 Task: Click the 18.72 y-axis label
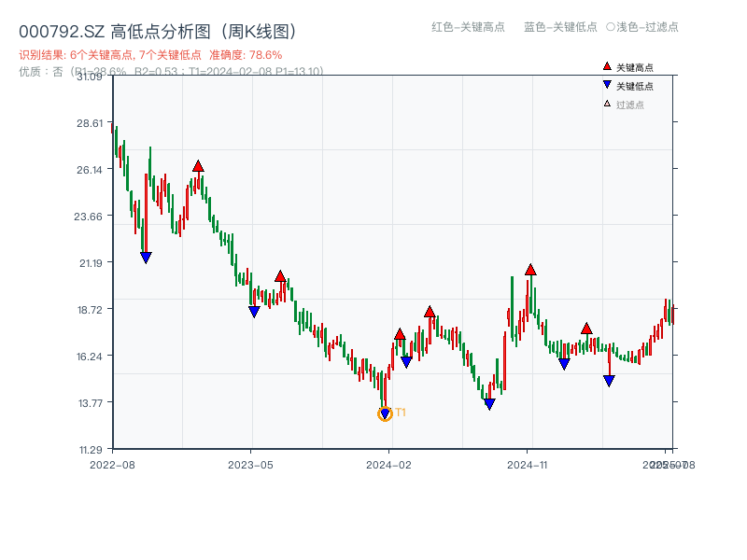click(x=90, y=310)
